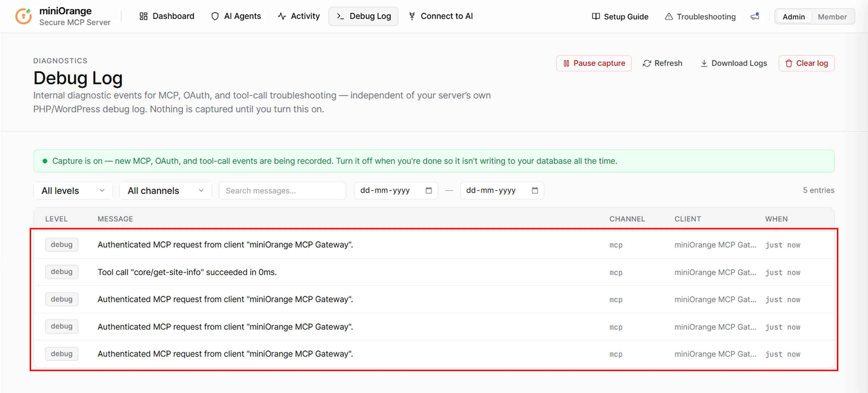This screenshot has width=868, height=393.
Task: Switch to Member view
Action: point(832,17)
